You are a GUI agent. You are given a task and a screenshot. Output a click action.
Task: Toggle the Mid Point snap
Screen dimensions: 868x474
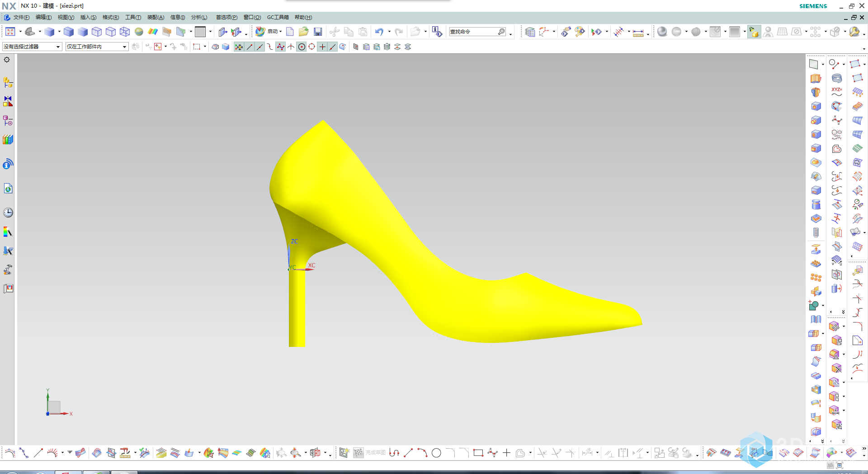tap(259, 47)
